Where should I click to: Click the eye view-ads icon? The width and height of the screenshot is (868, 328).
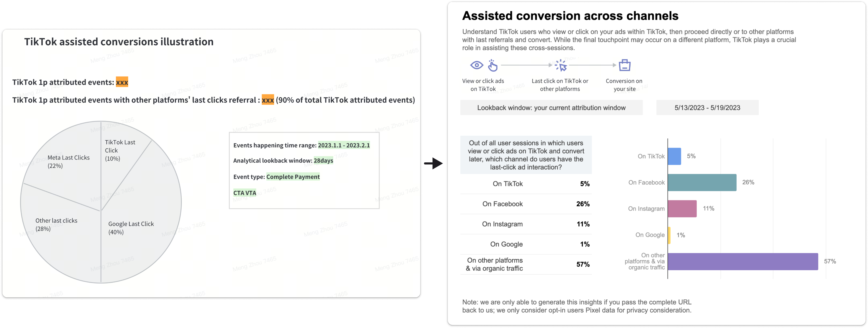476,65
